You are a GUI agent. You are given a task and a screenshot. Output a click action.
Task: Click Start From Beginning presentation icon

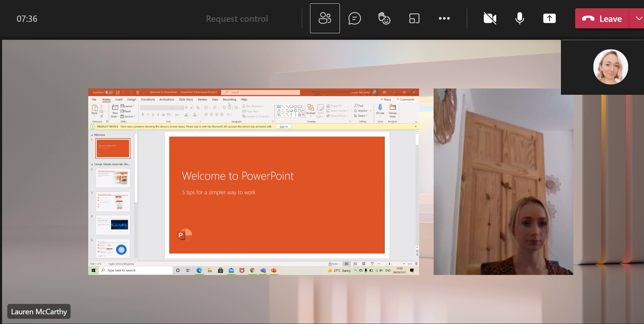click(138, 92)
